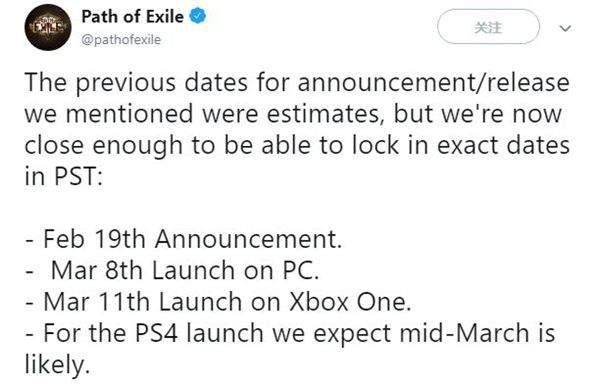Open the Path of Exile display name link
The image size is (600, 386).
pos(132,16)
